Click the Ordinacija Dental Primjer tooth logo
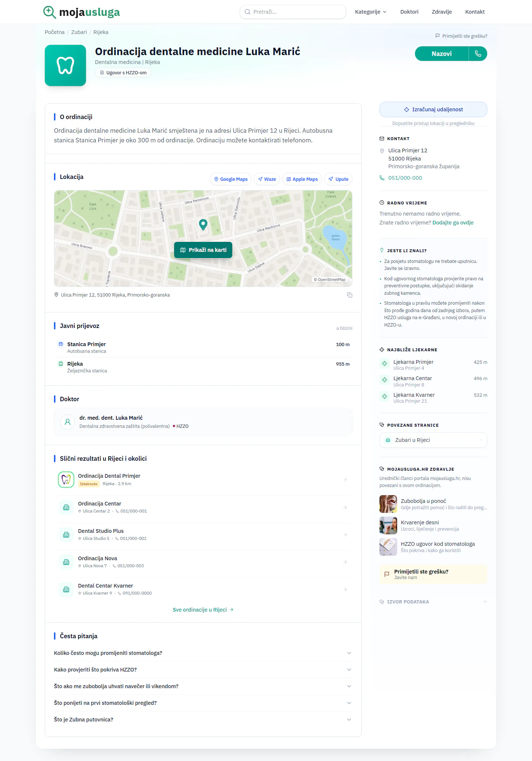The height and width of the screenshot is (761, 532). pyautogui.click(x=66, y=480)
